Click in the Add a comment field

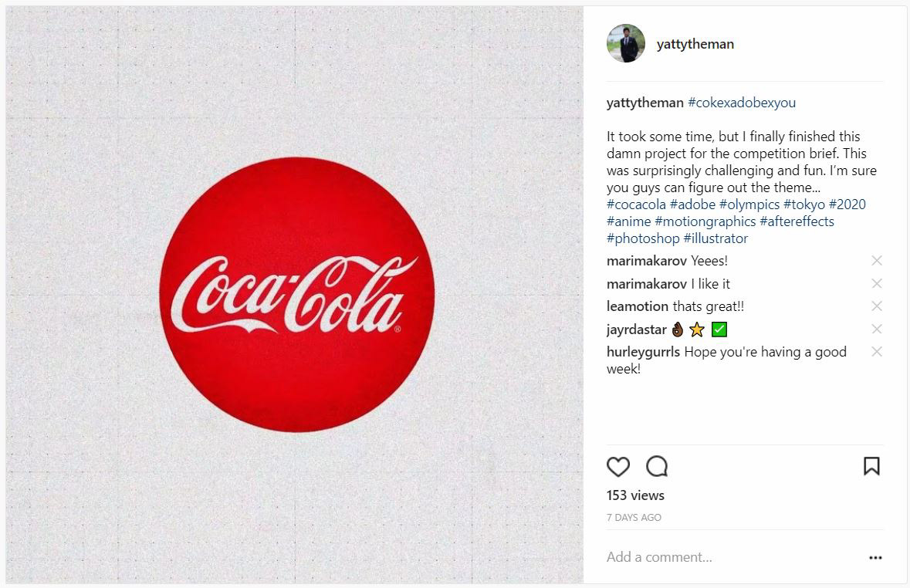726,557
